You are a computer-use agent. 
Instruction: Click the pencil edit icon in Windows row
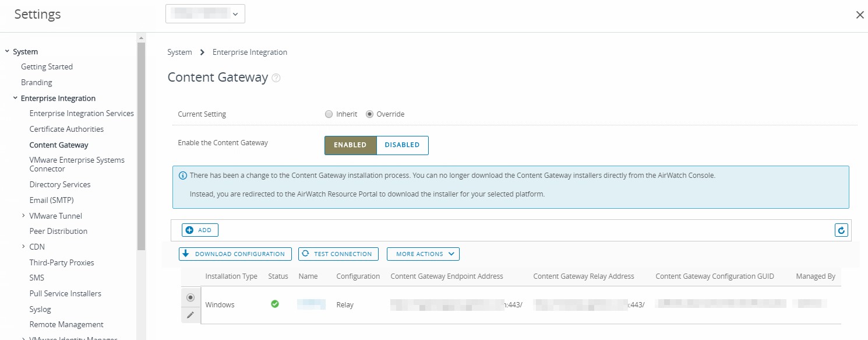pos(190,315)
